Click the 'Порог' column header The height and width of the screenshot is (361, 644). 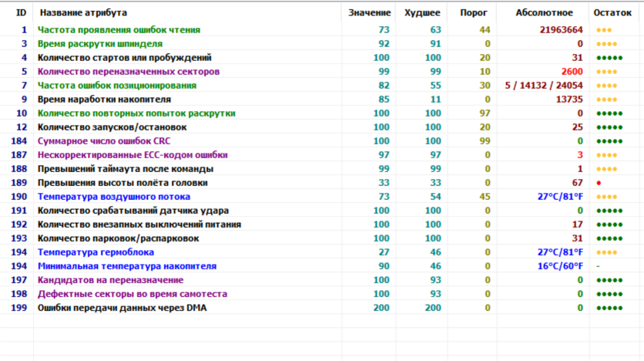point(472,13)
